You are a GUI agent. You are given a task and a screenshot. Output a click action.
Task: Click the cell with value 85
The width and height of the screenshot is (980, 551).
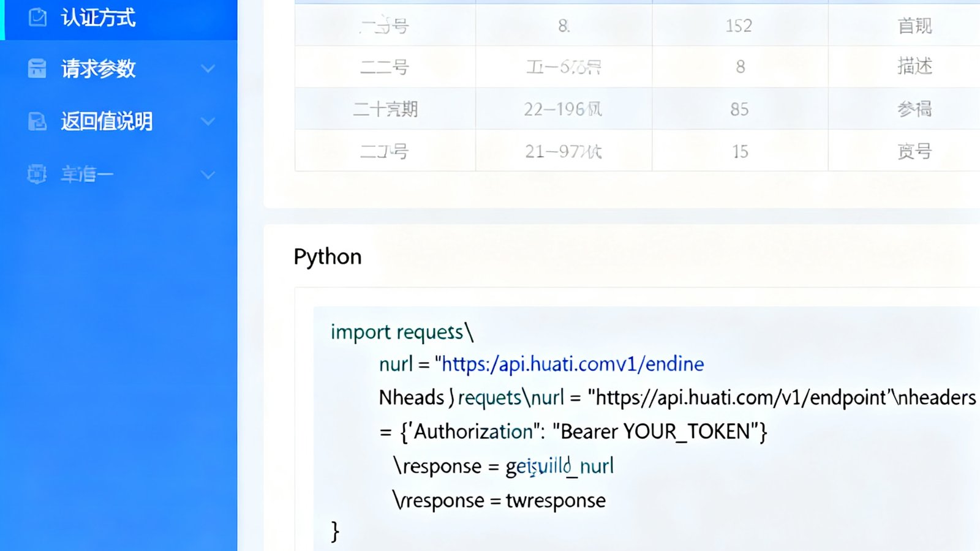[x=739, y=109]
